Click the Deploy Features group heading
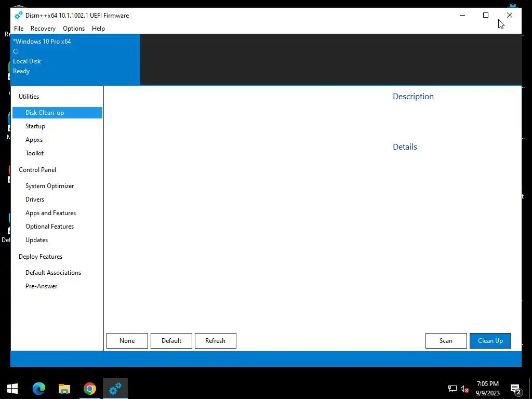The height and width of the screenshot is (399, 532). coord(41,257)
